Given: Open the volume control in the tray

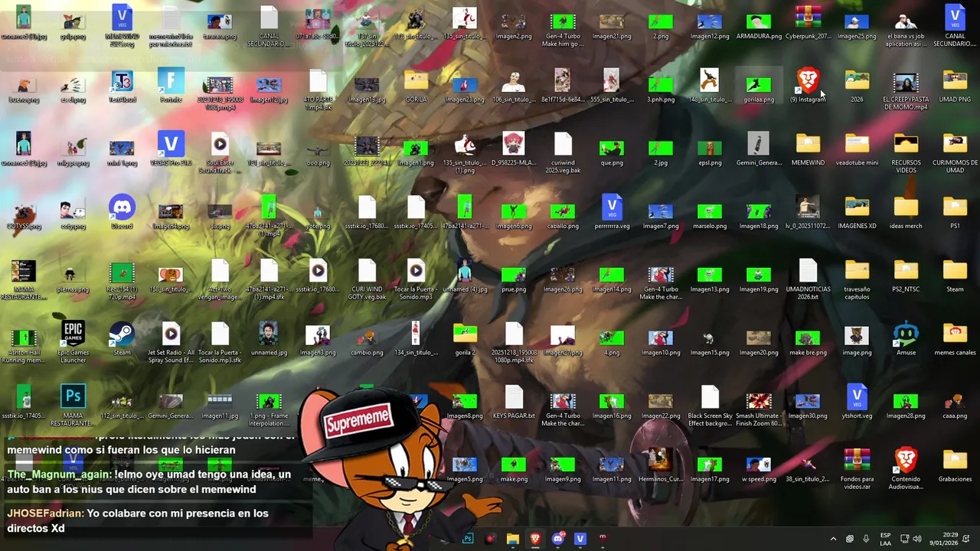Looking at the screenshot, I should pyautogui.click(x=917, y=539).
